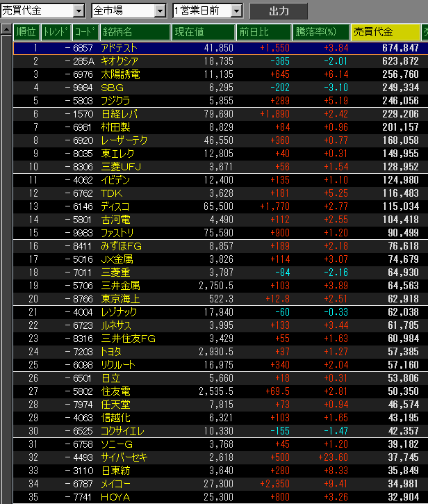Select stock 太陽誘電
Viewport: 428px width, 504px height.
[x=120, y=74]
